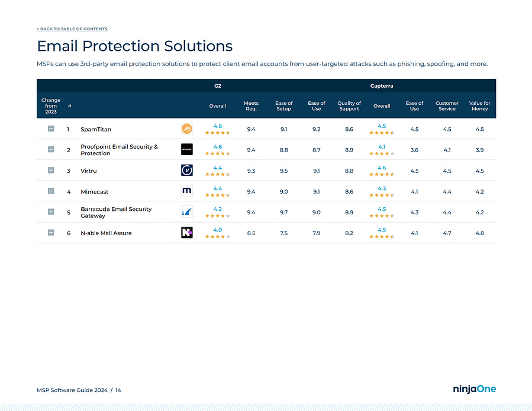Click the Capterra group header

(x=382, y=86)
